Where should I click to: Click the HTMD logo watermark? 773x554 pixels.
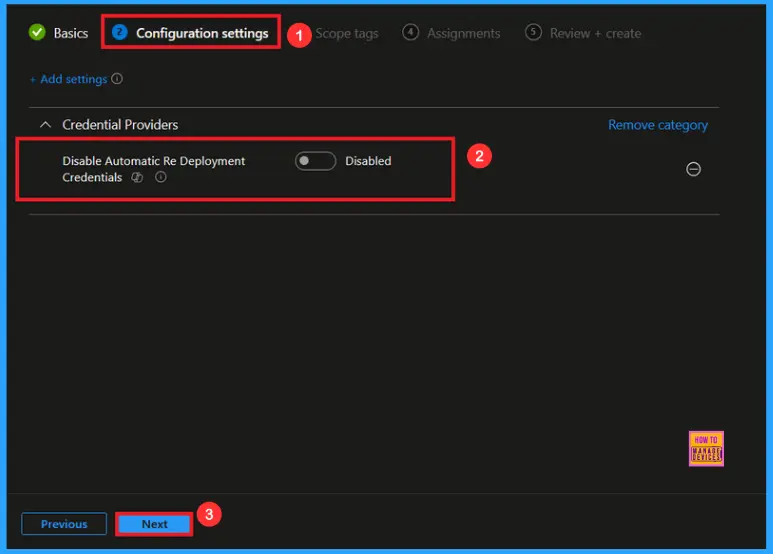pos(706,448)
